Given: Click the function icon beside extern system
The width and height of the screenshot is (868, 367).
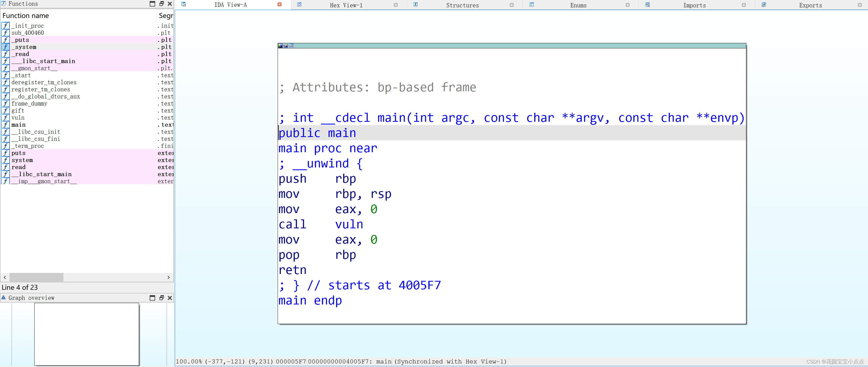Looking at the screenshot, I should click(x=5, y=160).
